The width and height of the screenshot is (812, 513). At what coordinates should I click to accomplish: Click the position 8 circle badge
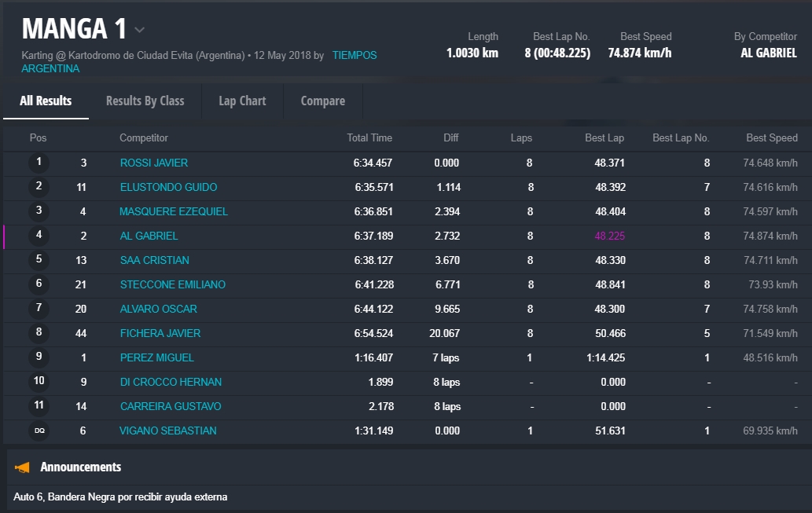click(39, 333)
